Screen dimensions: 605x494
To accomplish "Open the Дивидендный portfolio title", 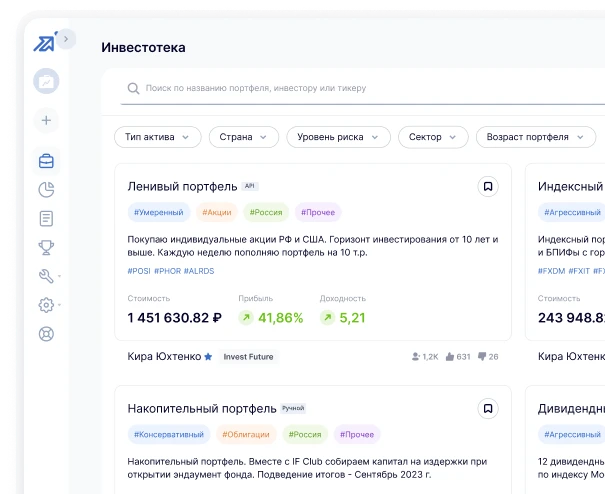I will (571, 408).
